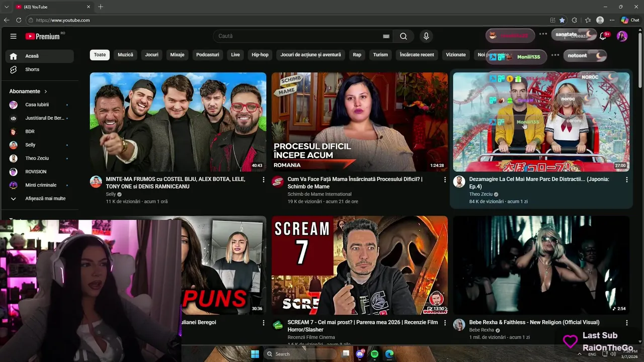Open more options for Schimb de Mame video
644x362 pixels.
(445, 179)
